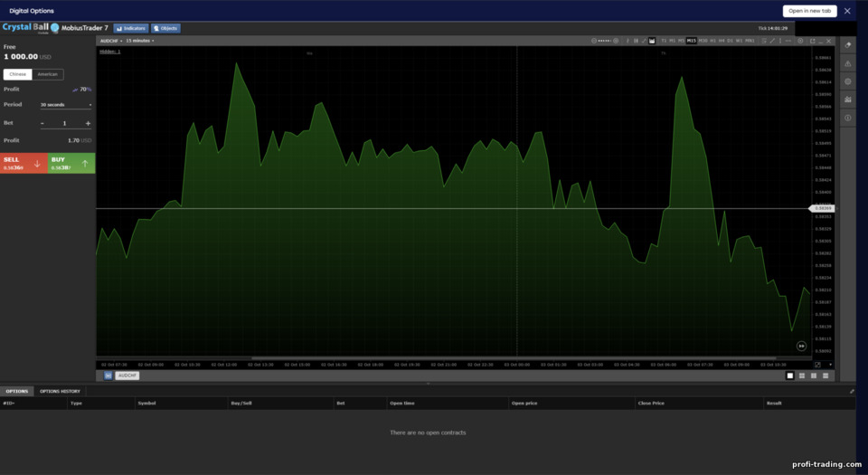
Task: Click the alert icon in right sidebar
Action: [848, 63]
